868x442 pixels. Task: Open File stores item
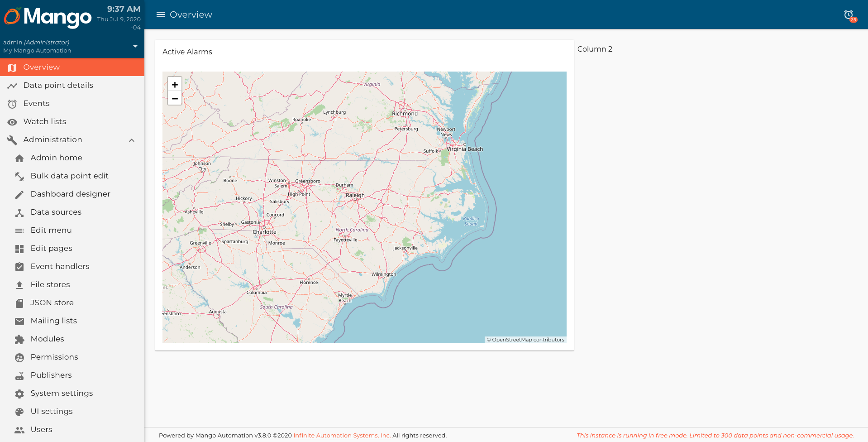pyautogui.click(x=72, y=284)
